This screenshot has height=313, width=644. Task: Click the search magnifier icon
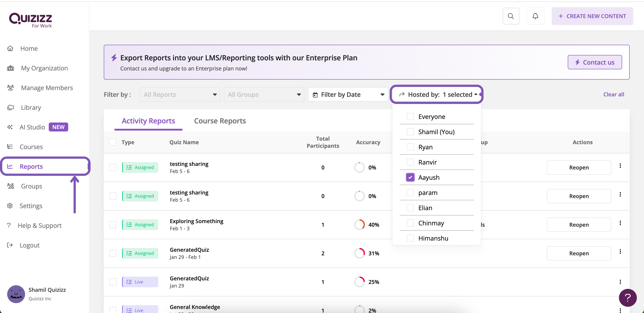pos(511,16)
